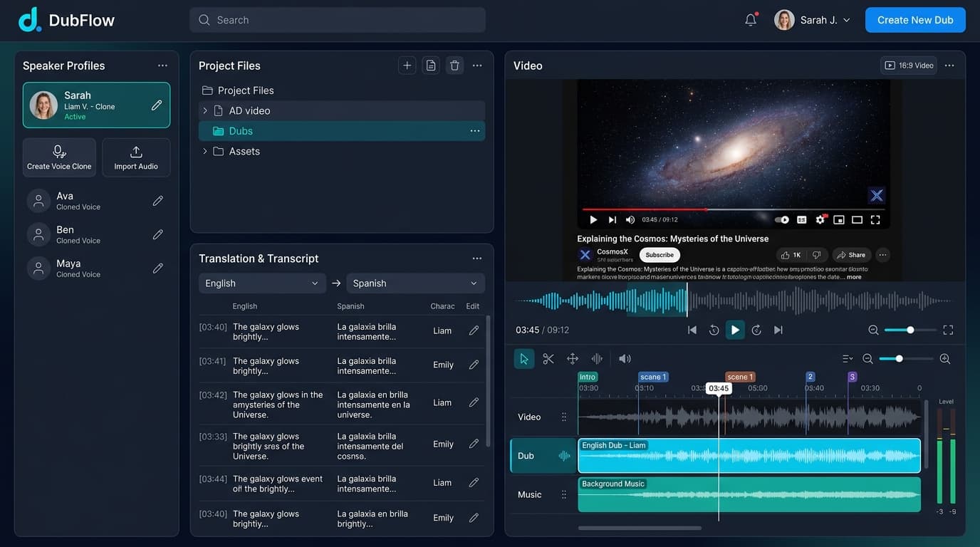The height and width of the screenshot is (547, 980).
Task: Click Import Audio upload button
Action: click(x=136, y=157)
